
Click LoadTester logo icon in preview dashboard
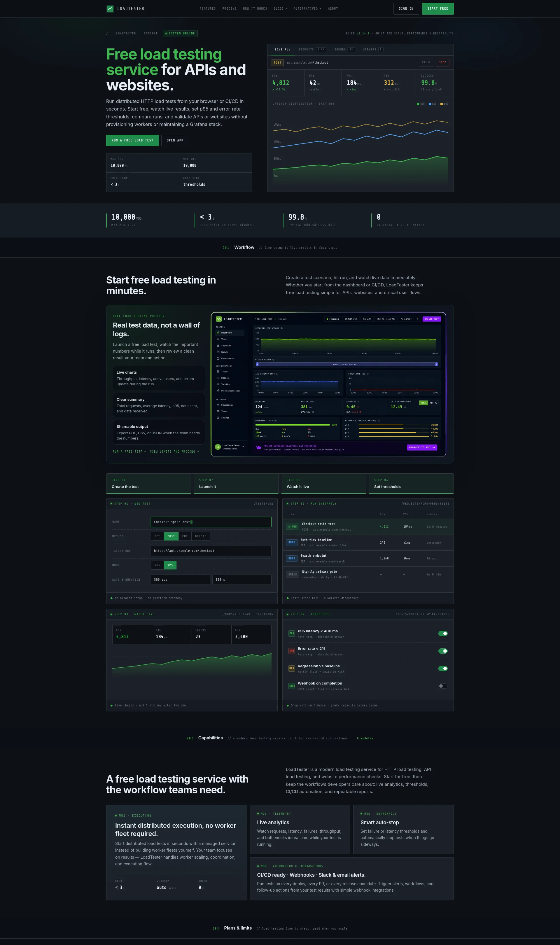coord(219,319)
